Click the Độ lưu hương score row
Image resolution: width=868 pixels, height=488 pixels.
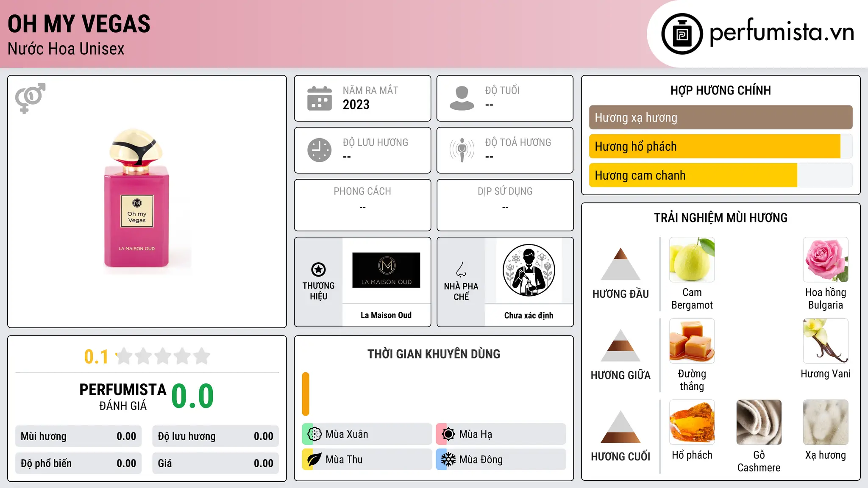coord(215,436)
